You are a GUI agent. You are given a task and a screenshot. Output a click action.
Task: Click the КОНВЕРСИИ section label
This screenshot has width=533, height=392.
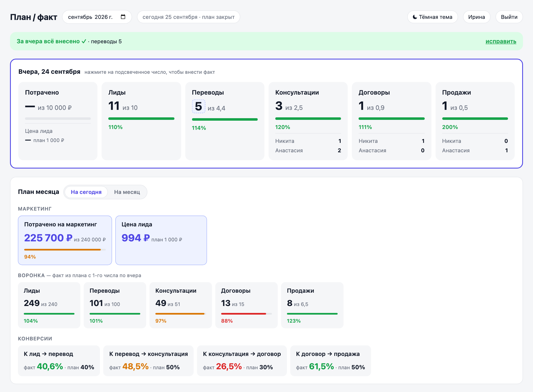[x=35, y=338]
